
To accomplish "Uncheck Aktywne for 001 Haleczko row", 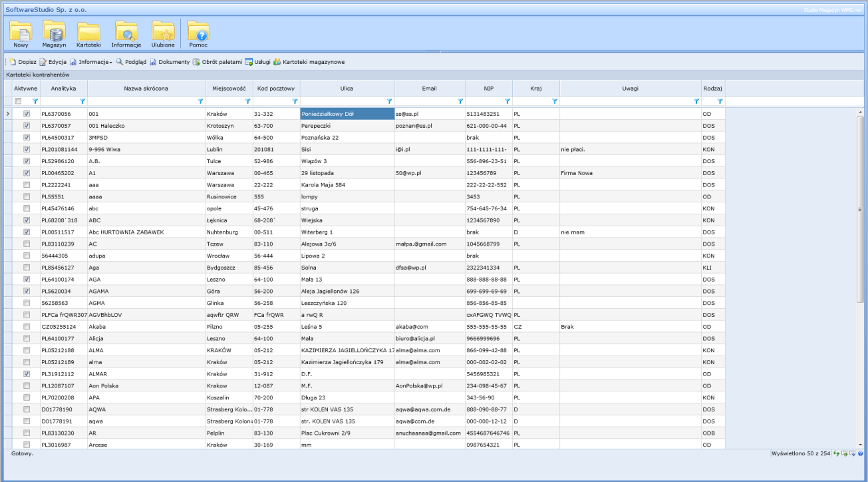I will (x=27, y=125).
